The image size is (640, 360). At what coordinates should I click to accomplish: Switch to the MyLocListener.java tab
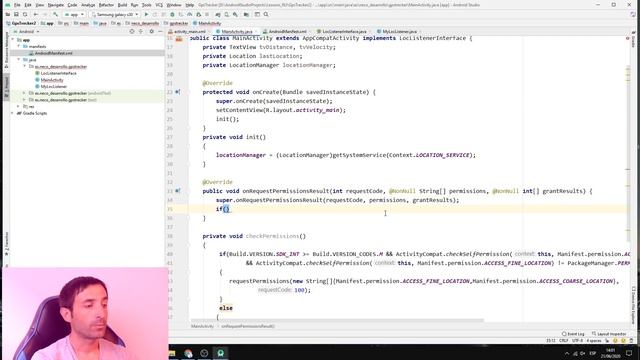[400, 31]
